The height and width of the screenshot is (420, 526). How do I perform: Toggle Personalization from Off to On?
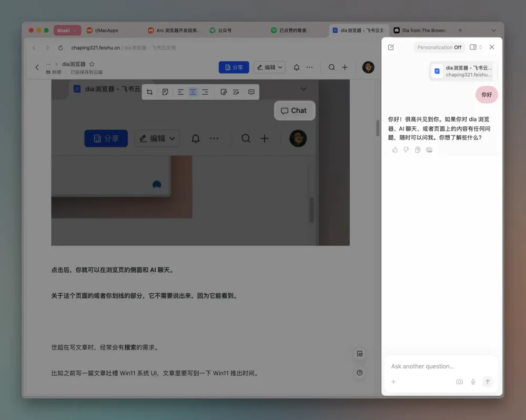coord(439,47)
